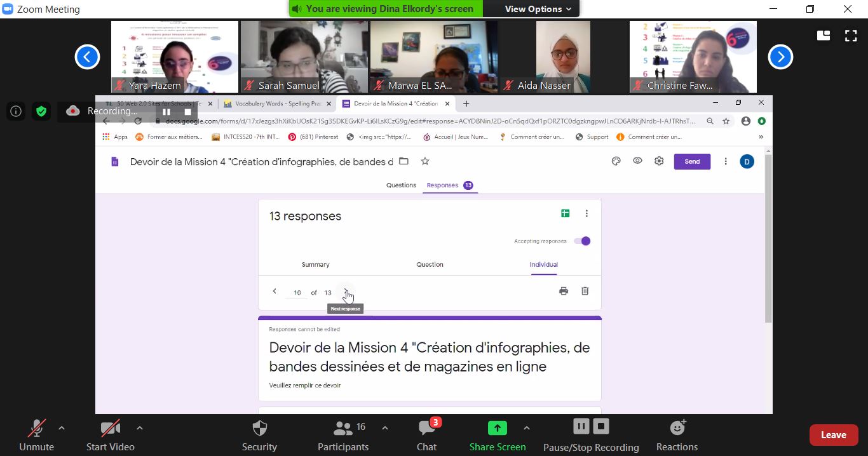Pause or stop recording in toolbar
The width and height of the screenshot is (868, 456).
point(591,427)
